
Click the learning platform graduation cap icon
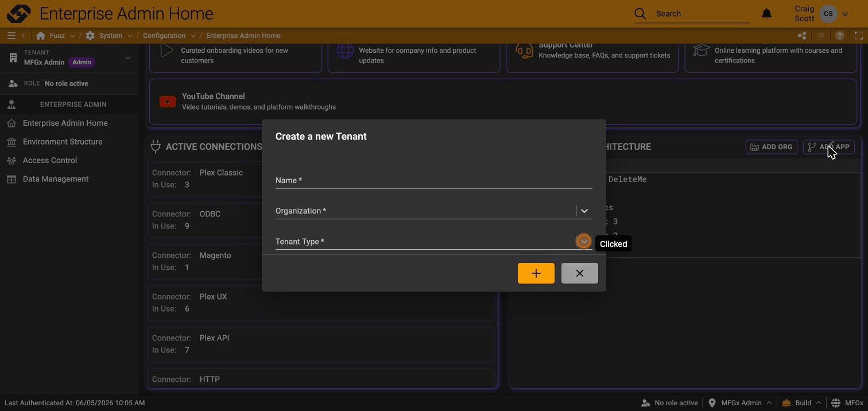pyautogui.click(x=701, y=51)
